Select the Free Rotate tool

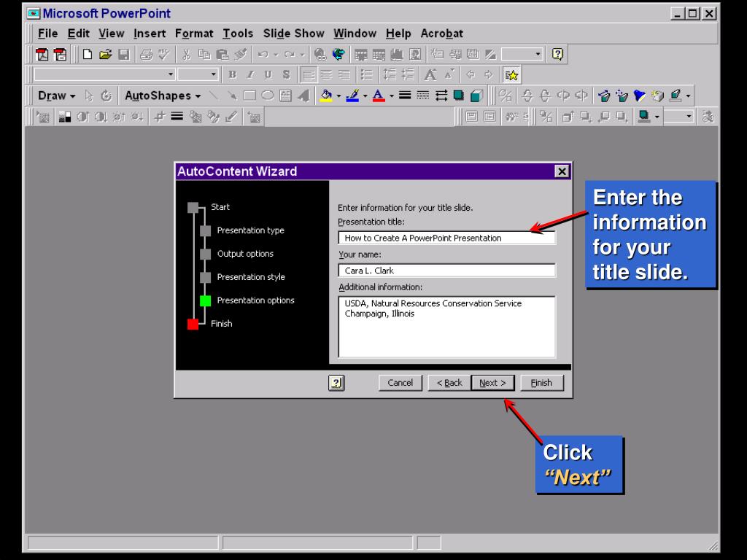coord(107,96)
